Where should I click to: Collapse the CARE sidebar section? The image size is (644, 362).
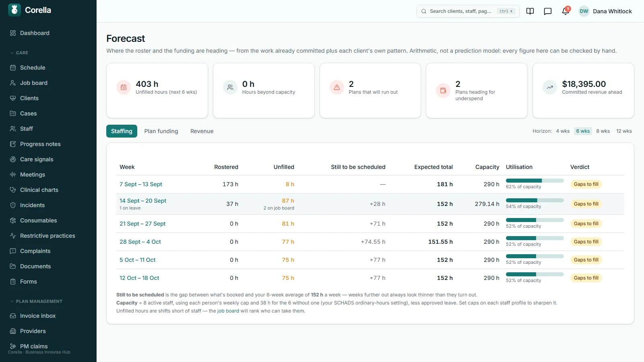click(x=19, y=53)
